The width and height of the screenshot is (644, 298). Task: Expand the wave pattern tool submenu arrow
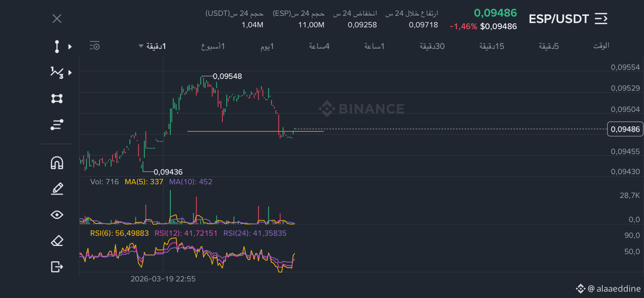tap(70, 73)
